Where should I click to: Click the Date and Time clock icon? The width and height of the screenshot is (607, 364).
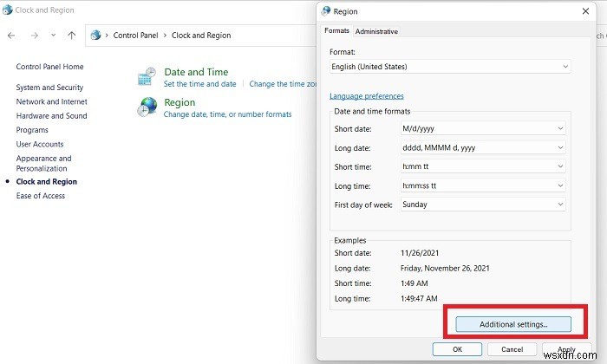147,76
